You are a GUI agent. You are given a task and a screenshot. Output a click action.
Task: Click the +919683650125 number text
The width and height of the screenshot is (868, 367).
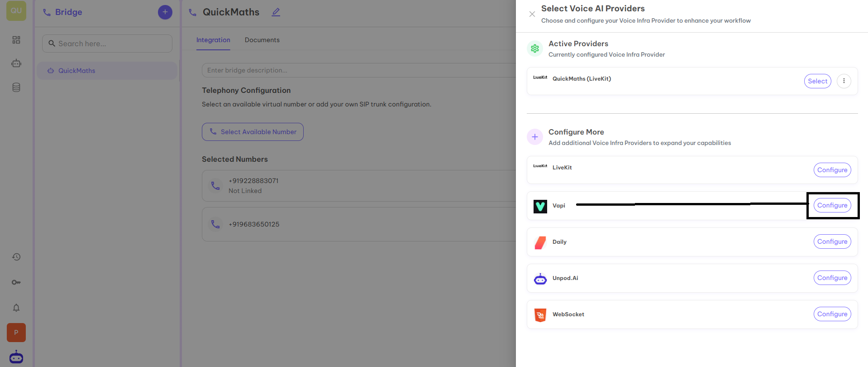click(254, 224)
